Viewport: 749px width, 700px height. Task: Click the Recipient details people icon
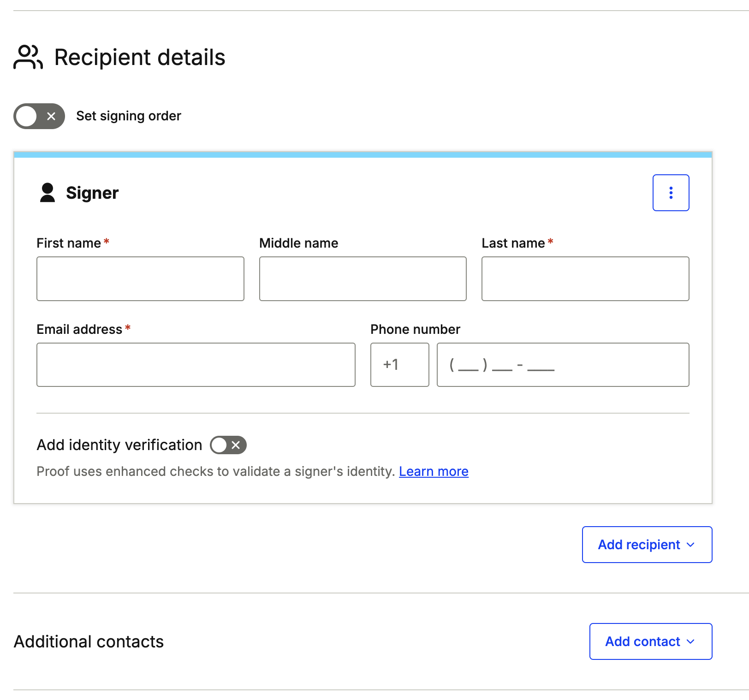pos(28,57)
